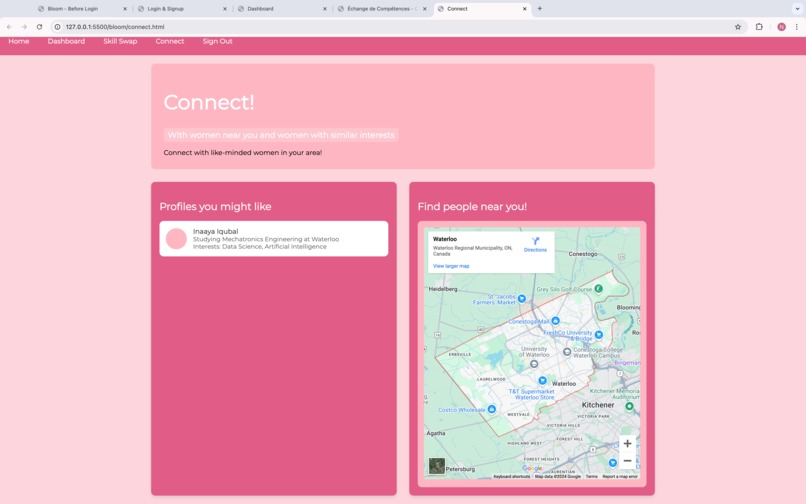Bookmark this page with star icon
The height and width of the screenshot is (504, 806).
click(738, 27)
